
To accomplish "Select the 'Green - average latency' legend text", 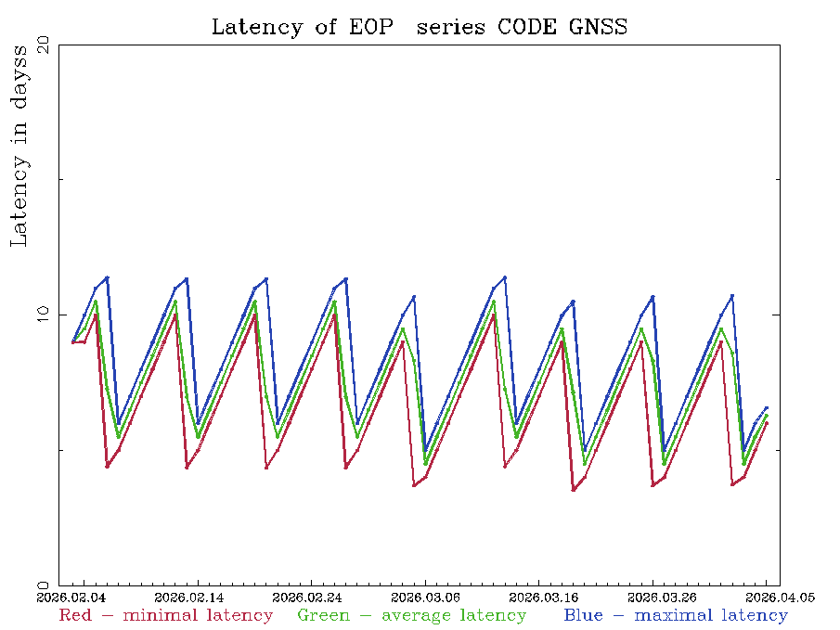I will (411, 615).
